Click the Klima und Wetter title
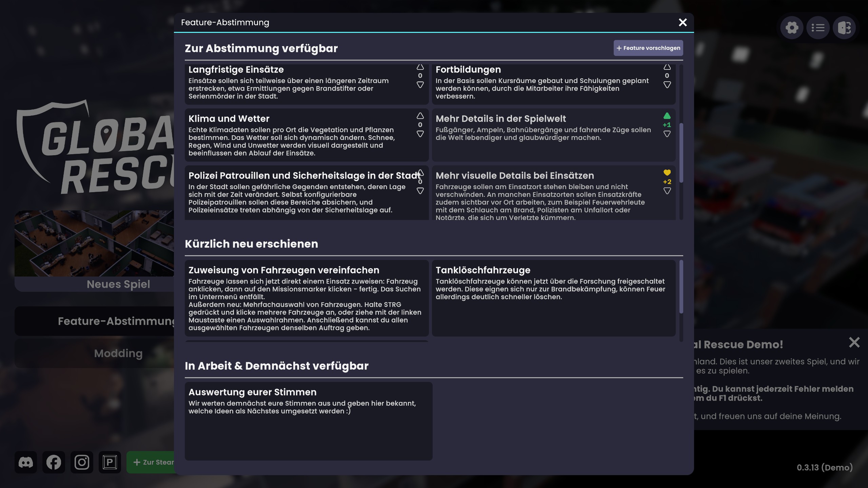868x488 pixels. [229, 119]
